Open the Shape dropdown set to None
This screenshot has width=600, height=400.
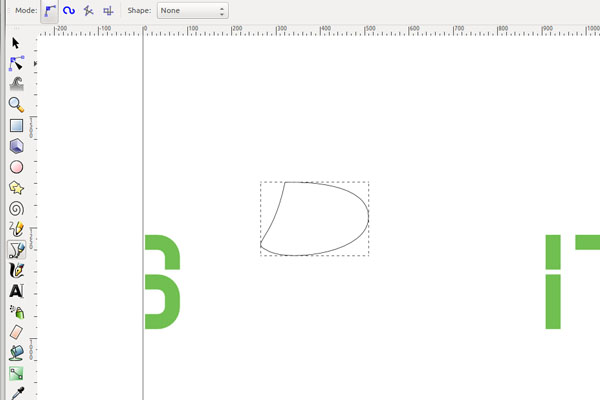click(192, 11)
